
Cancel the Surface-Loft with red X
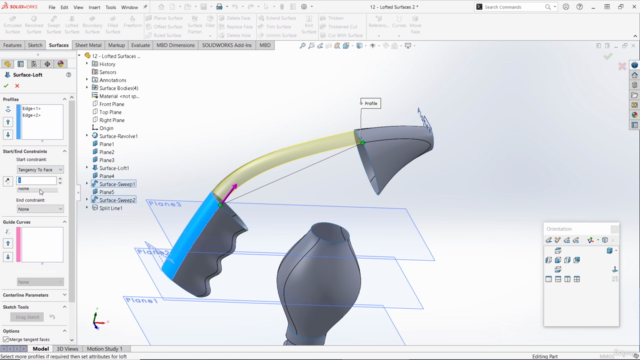17,86
